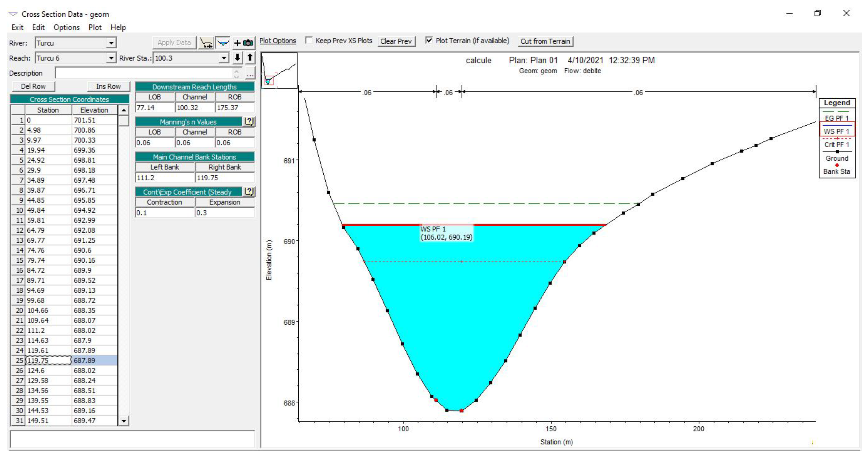Screen dimensions: 868x456
Task: Expand the Reach dropdown showing Turcu 6
Action: click(111, 58)
